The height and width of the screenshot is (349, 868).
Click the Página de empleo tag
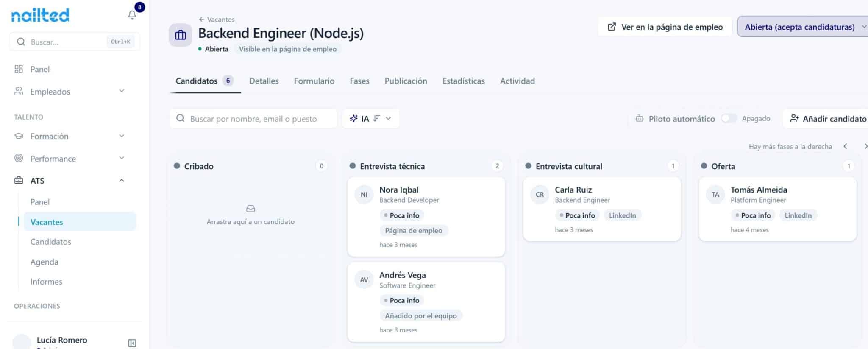(414, 230)
